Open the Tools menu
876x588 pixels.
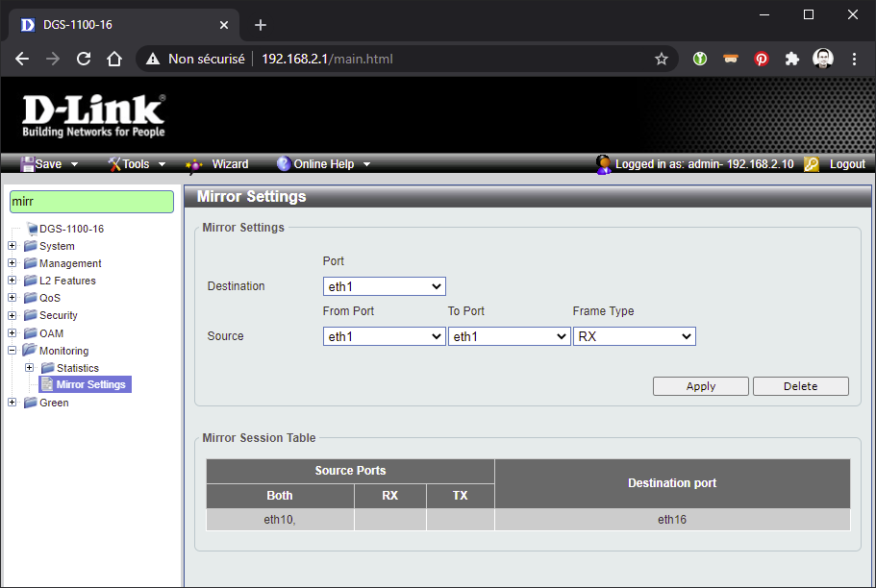pyautogui.click(x=138, y=164)
